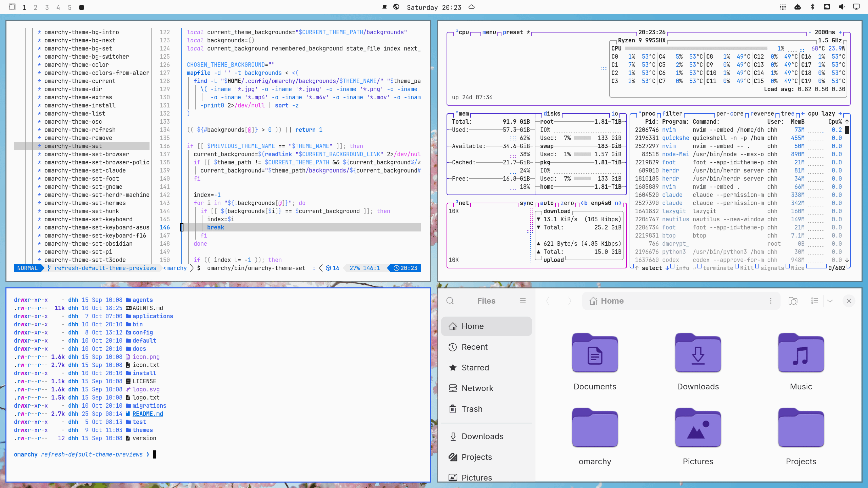
Task: Click the search-everywhere folder icon in Files toolbar
Action: [793, 301]
